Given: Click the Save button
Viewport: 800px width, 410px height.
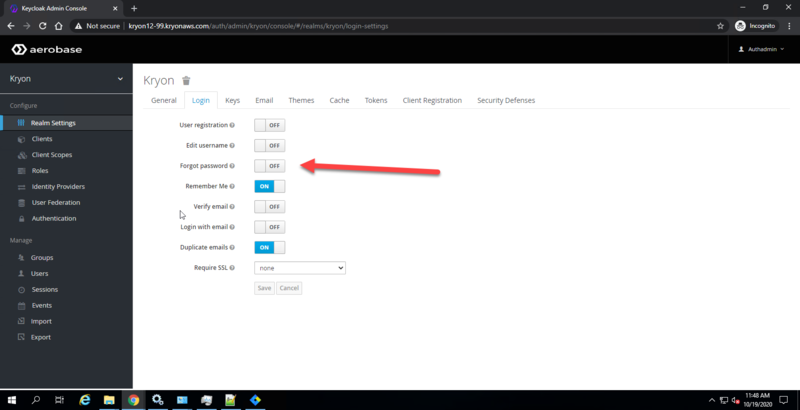Looking at the screenshot, I should (x=264, y=288).
